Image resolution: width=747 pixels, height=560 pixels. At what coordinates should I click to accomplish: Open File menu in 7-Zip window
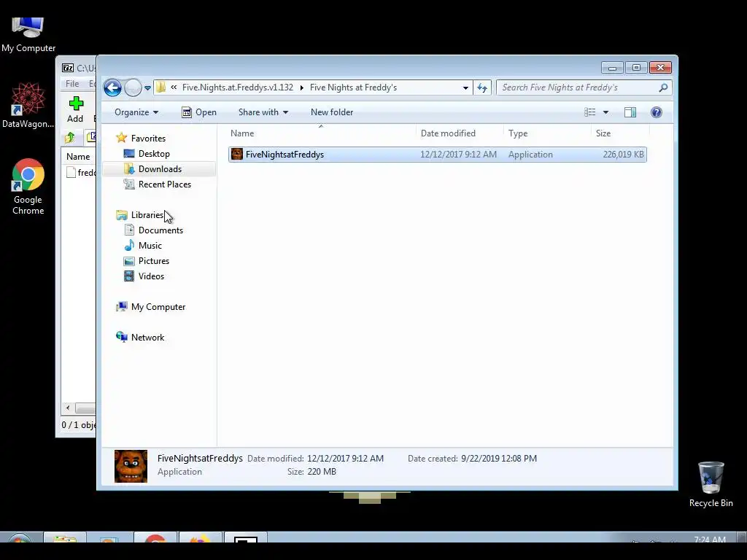coord(72,84)
